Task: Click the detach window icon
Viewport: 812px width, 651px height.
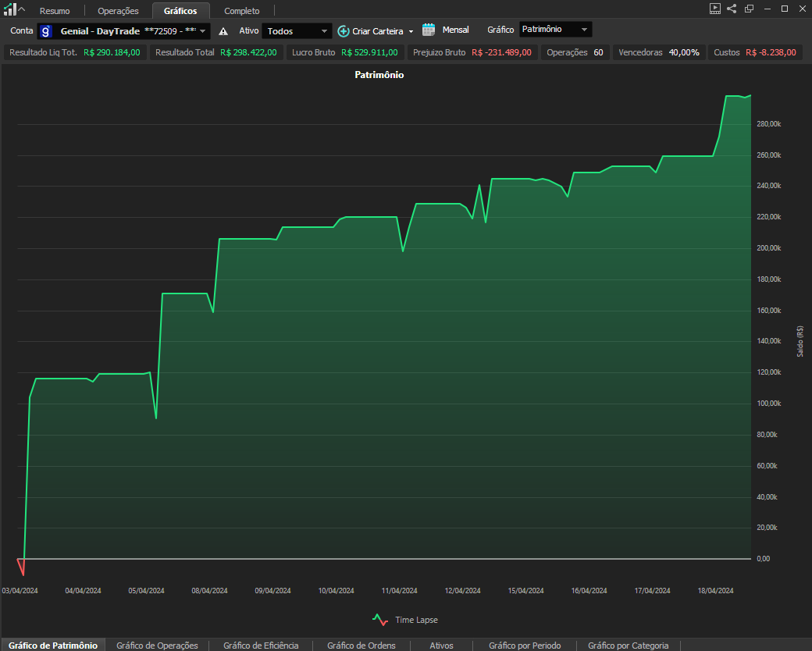Action: click(x=749, y=9)
